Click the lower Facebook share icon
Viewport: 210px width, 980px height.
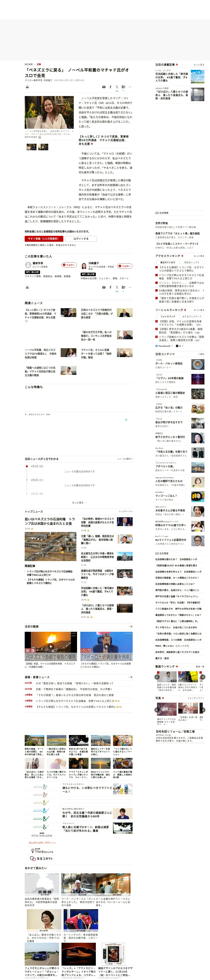pyautogui.click(x=111, y=288)
